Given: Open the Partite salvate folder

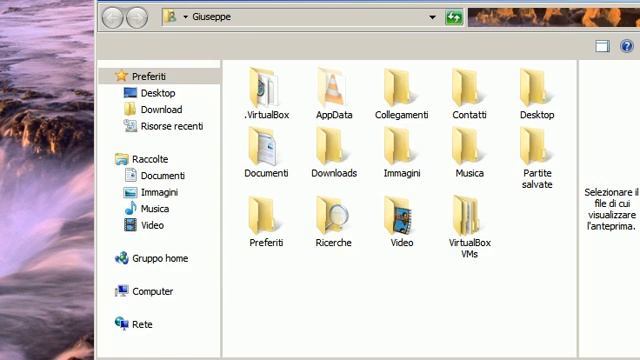Looking at the screenshot, I should 537,158.
